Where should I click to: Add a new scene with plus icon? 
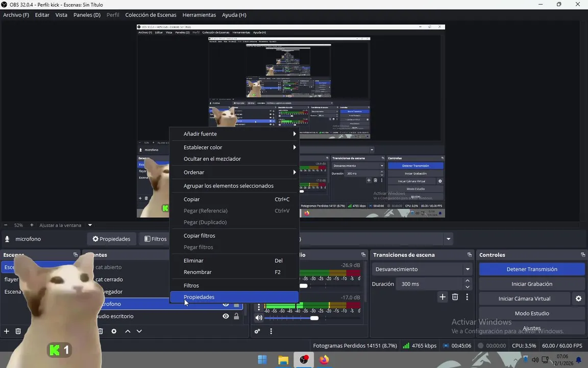tap(6, 331)
